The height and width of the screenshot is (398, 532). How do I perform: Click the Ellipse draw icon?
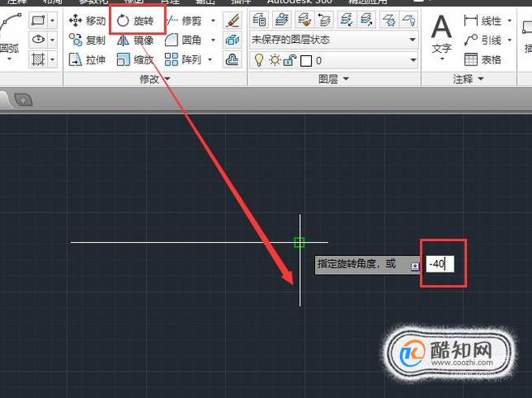(38, 40)
